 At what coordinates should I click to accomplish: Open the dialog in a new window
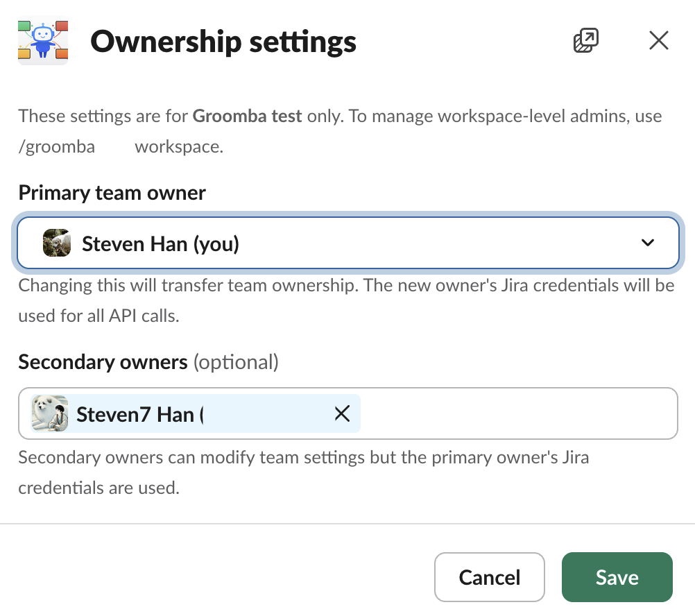point(586,41)
